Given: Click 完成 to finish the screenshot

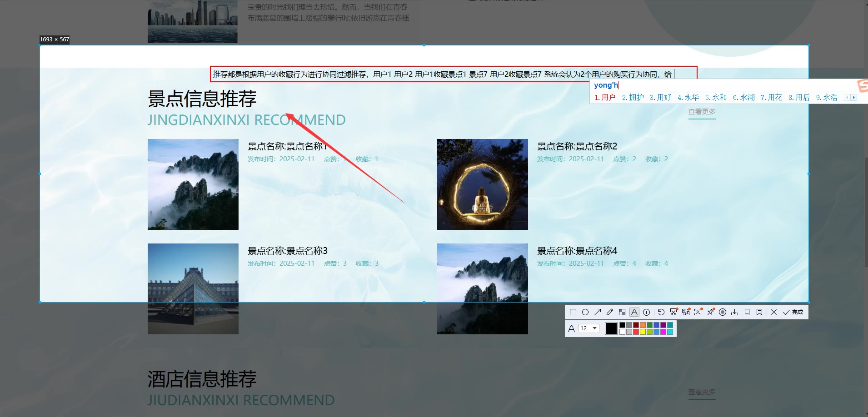Looking at the screenshot, I should [x=793, y=312].
